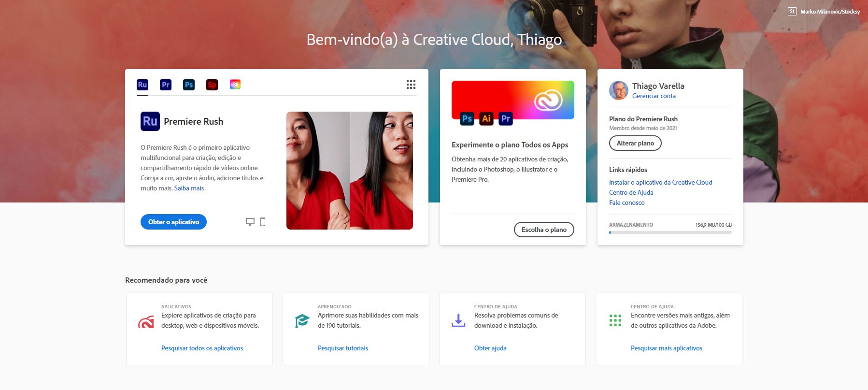Viewport: 868px width, 390px height.
Task: Click the Thiago Varella account name
Action: click(658, 86)
